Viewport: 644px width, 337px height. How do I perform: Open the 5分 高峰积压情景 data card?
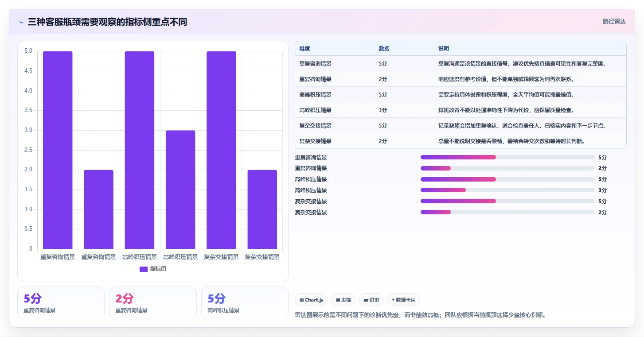coord(245,303)
